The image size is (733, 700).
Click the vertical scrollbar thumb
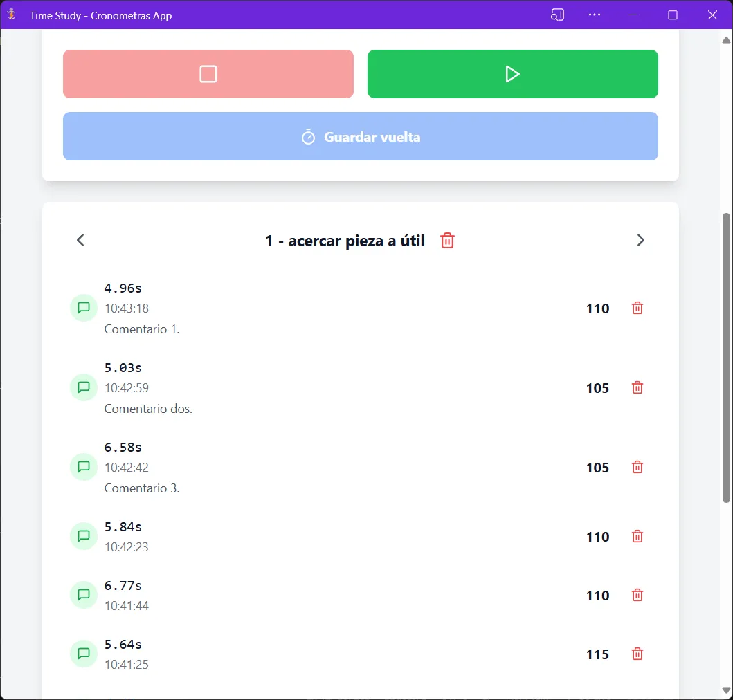point(726,358)
